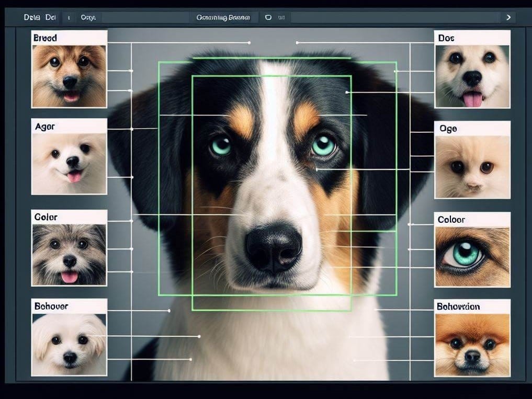The image size is (532, 399).
Task: Click the circular record icon in the toolbar
Action: (267, 17)
